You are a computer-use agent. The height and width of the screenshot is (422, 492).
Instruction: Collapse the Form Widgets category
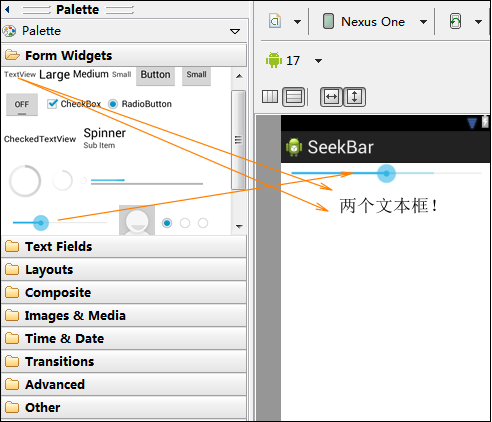tap(124, 55)
